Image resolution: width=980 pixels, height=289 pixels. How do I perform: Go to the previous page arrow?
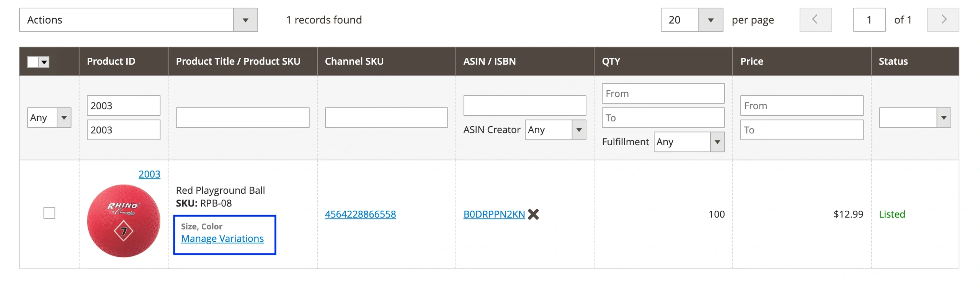pyautogui.click(x=815, y=20)
